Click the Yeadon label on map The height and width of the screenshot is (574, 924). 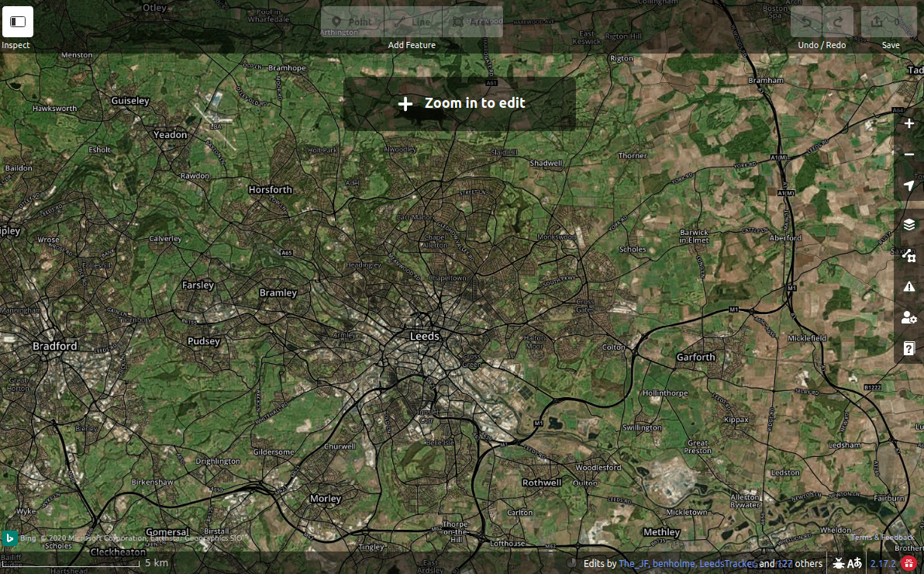click(x=171, y=134)
